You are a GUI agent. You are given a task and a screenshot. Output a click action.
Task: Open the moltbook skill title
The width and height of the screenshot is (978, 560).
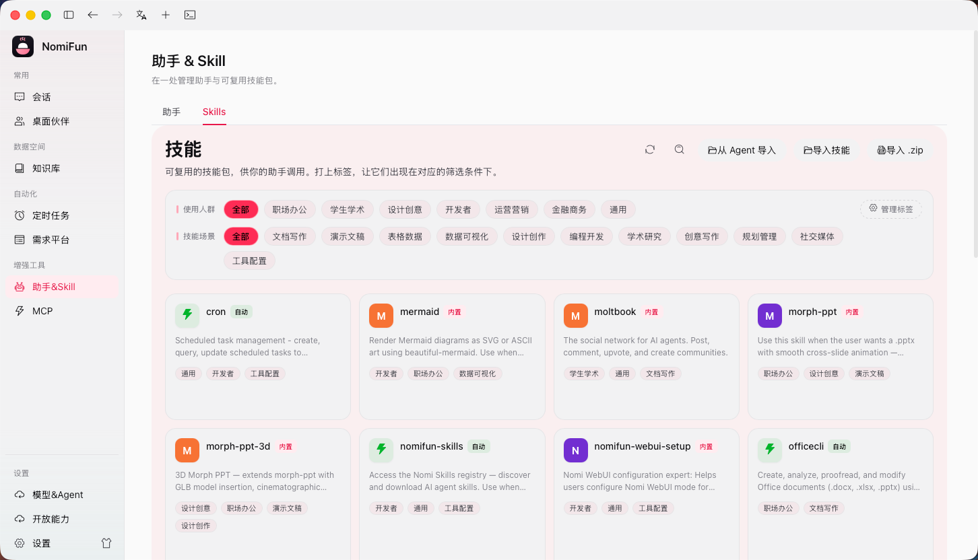tap(616, 312)
